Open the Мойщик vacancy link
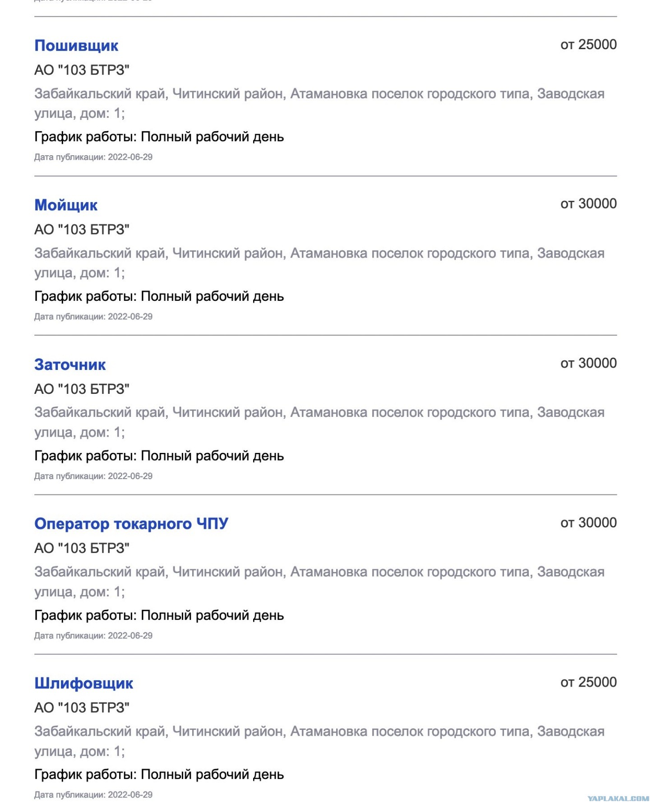Viewport: 661px width, 812px height. (x=66, y=205)
